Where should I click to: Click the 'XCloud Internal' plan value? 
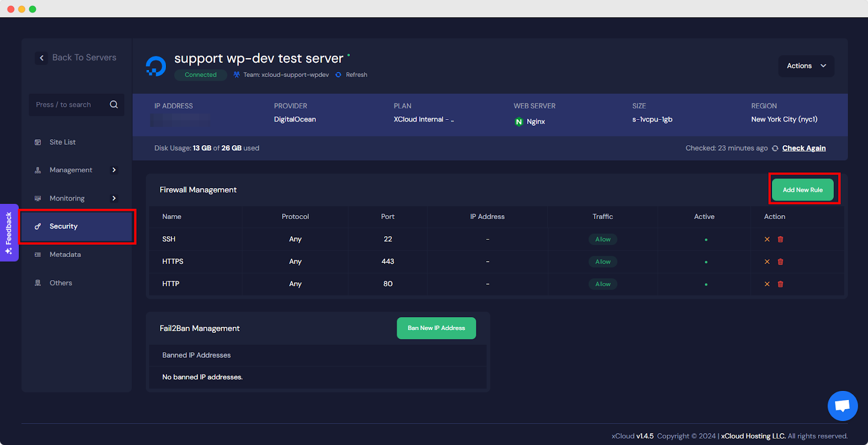[x=423, y=119]
